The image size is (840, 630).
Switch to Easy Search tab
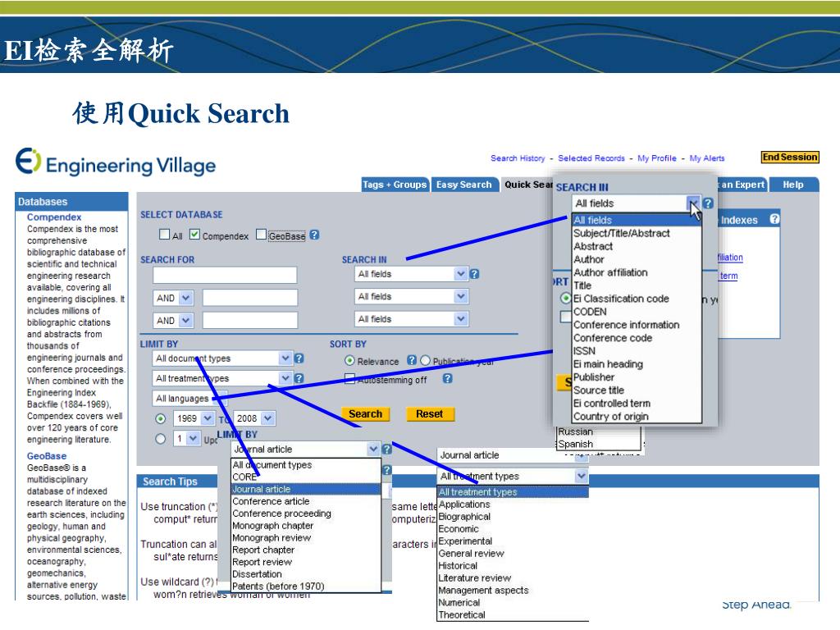tap(464, 185)
